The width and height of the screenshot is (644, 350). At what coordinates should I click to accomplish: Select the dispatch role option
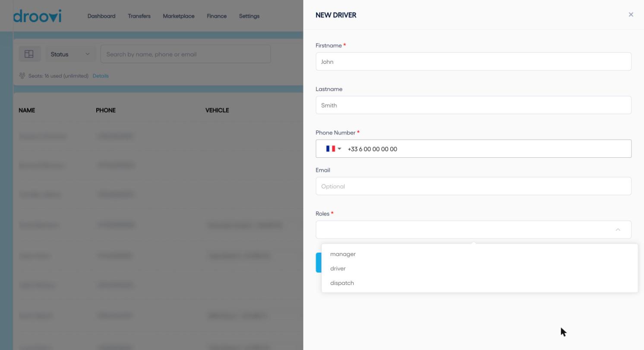click(x=480, y=283)
